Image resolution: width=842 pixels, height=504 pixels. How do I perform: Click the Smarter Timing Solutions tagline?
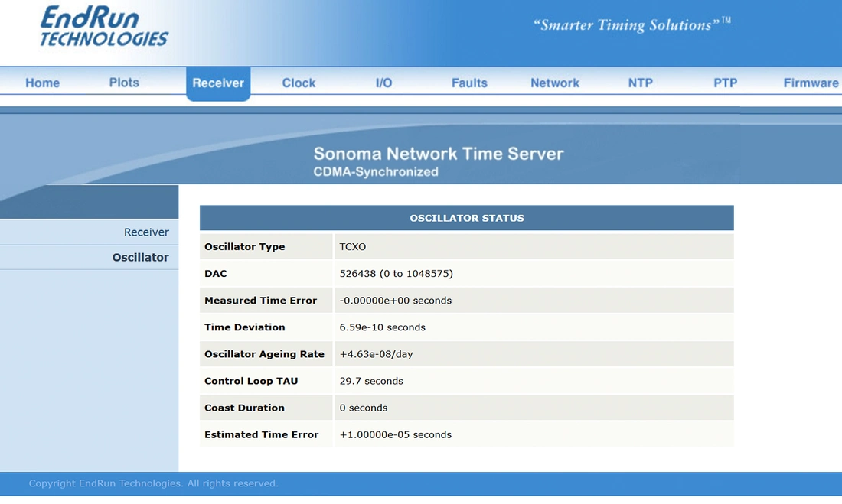coord(631,24)
